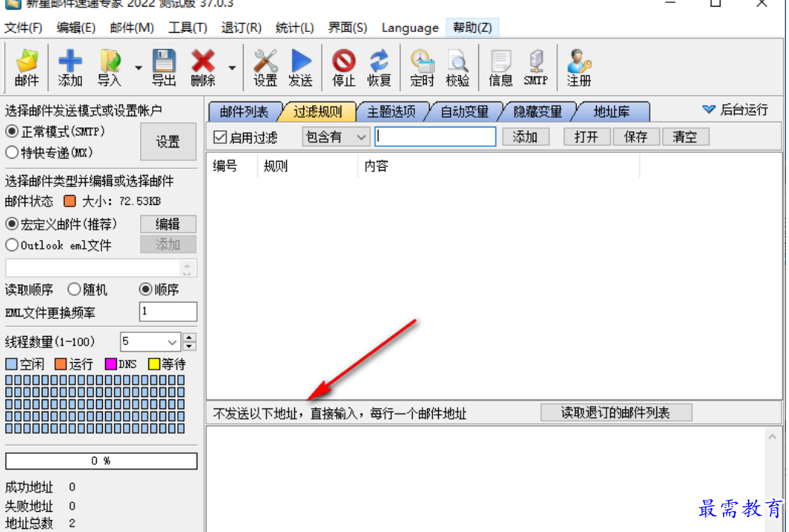Viewport: 789px width, 532px height.
Task: Click the 读取退订的邮件列表 button
Action: pyautogui.click(x=616, y=413)
